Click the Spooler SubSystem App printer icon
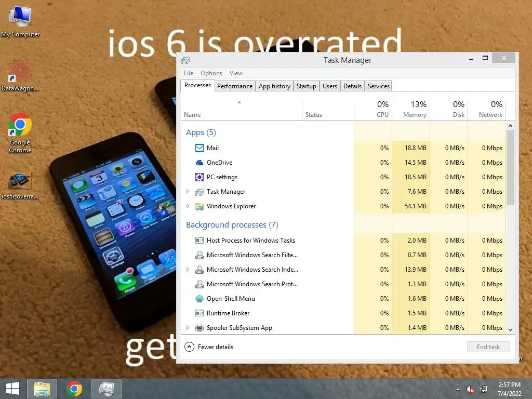The width and height of the screenshot is (532, 399). pyautogui.click(x=199, y=328)
